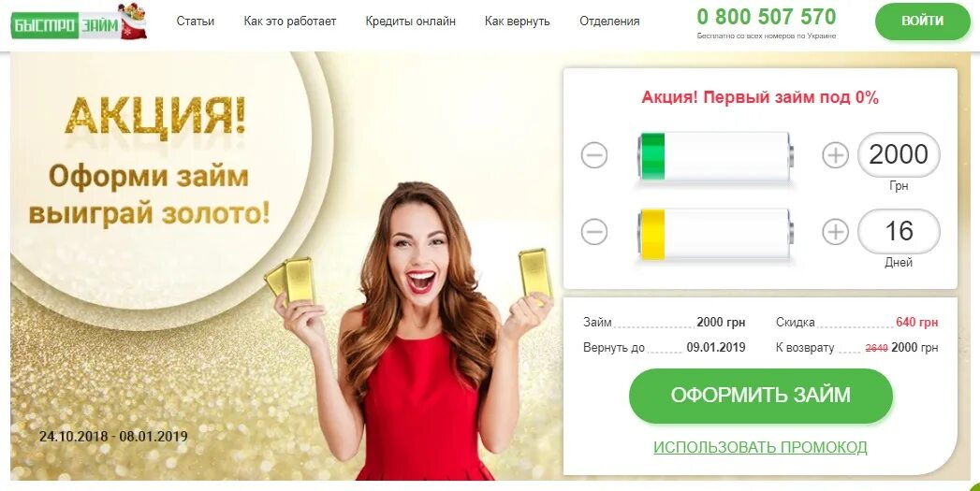Click the yellow days battery slider
The image size is (980, 491).
(715, 234)
